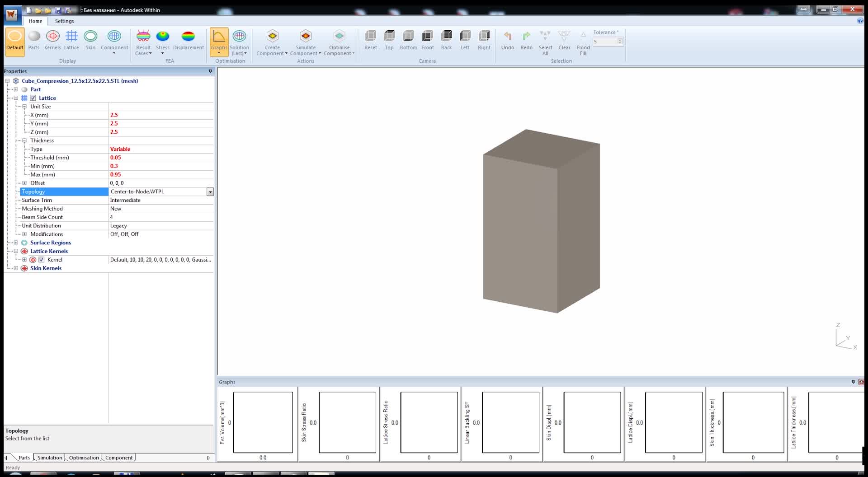
Task: Click the New file quick access icon
Action: pos(28,10)
